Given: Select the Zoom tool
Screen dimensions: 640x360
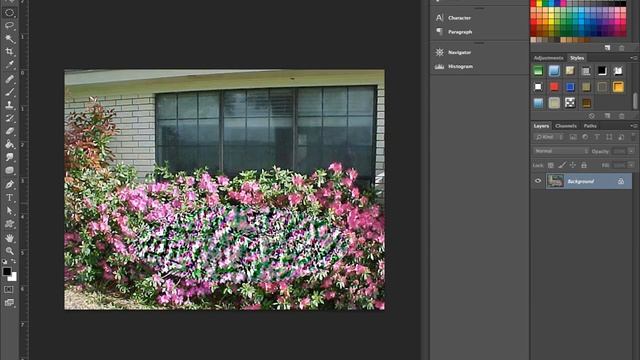Looking at the screenshot, I should click(9, 251).
